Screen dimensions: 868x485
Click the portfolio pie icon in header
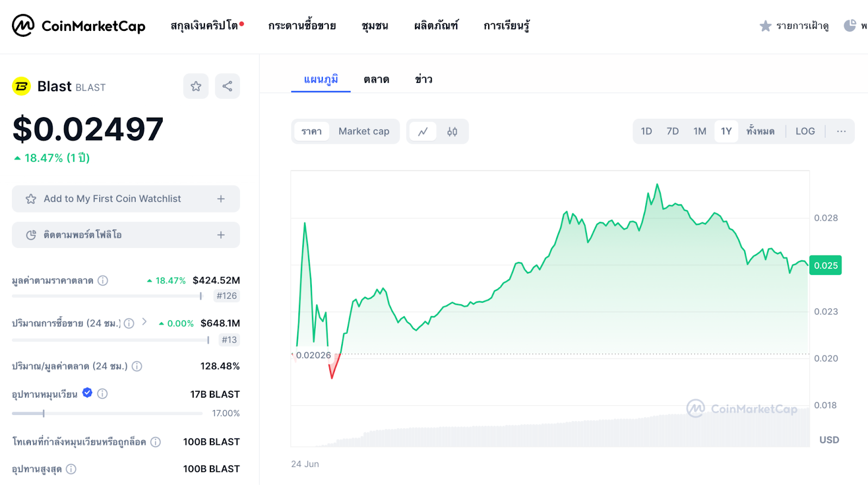850,25
